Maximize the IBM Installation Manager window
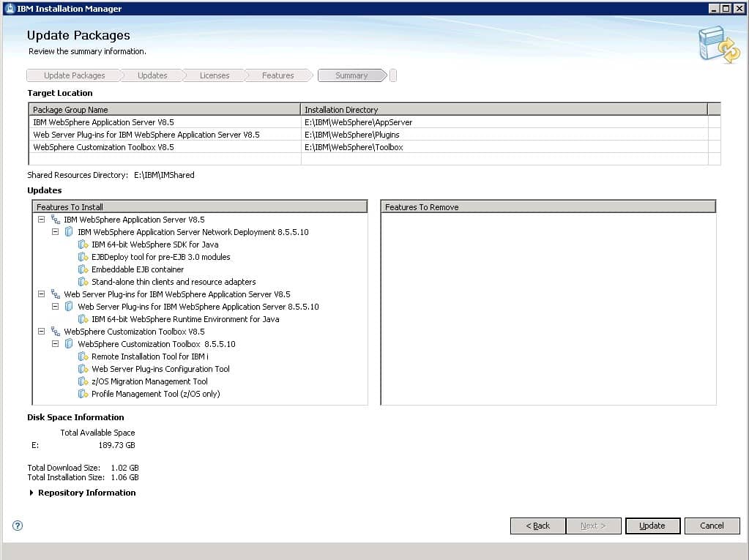This screenshot has height=560, width=749. pyautogui.click(x=726, y=8)
